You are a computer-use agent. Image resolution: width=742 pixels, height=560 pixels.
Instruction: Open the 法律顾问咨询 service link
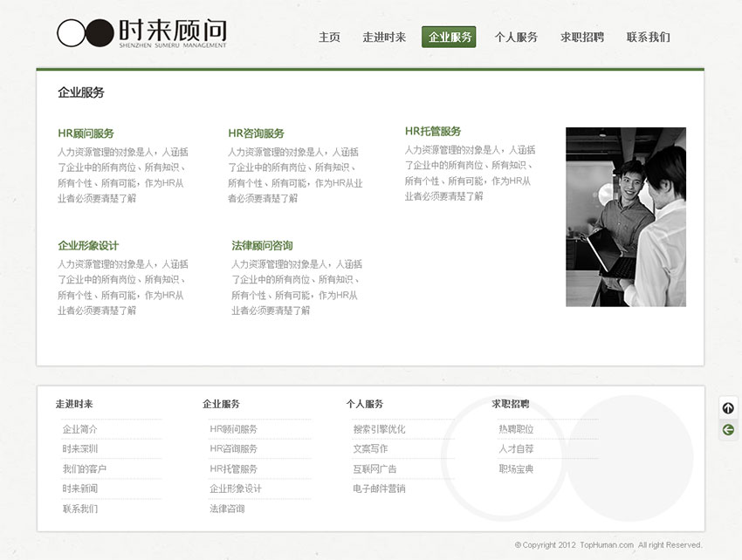point(262,245)
